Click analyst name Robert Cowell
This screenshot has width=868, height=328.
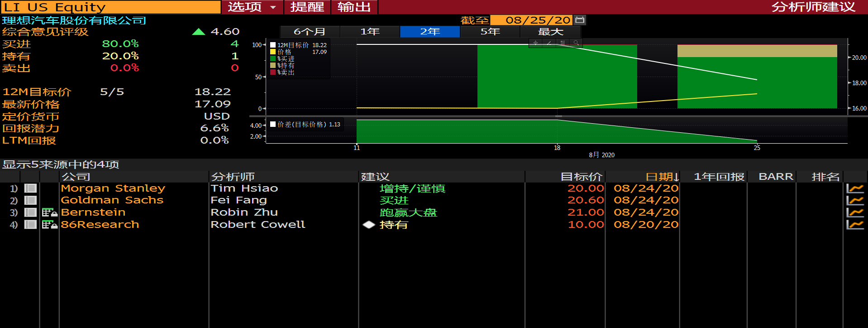point(258,224)
